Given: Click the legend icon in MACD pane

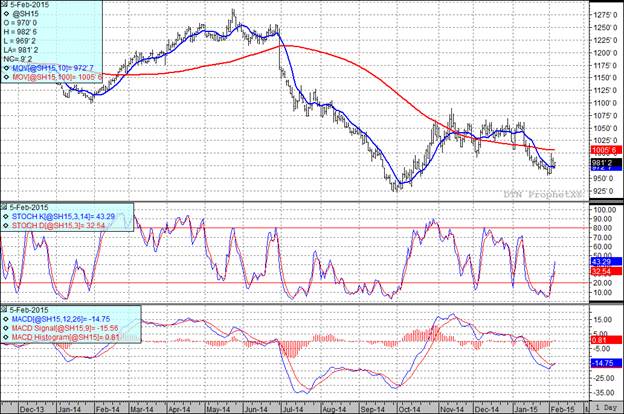Looking at the screenshot, I should coord(4,310).
